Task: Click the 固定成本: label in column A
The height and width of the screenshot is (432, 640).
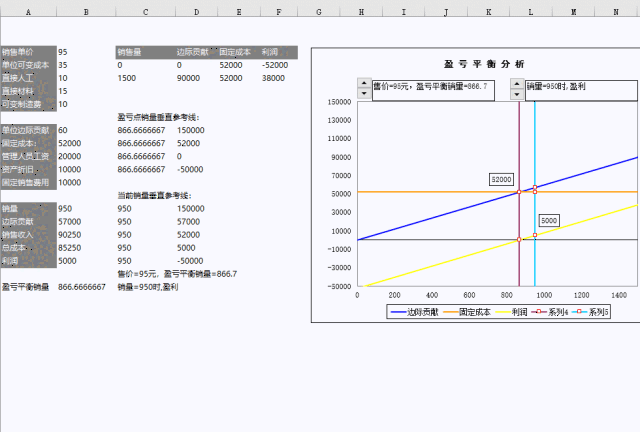Action: pos(29,143)
